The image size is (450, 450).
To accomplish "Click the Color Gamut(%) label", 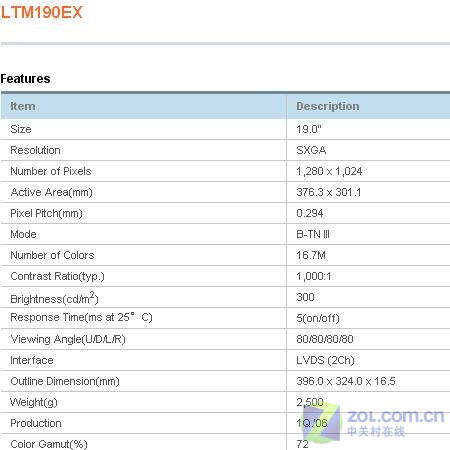I will click(x=49, y=444).
